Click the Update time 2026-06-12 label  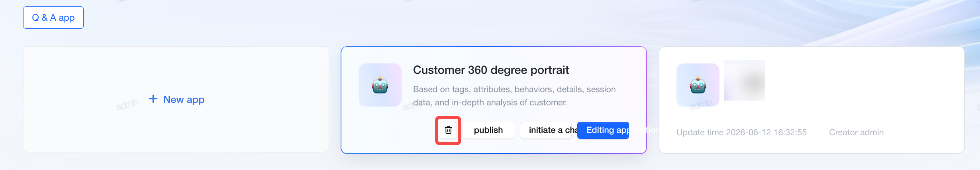[741, 132]
